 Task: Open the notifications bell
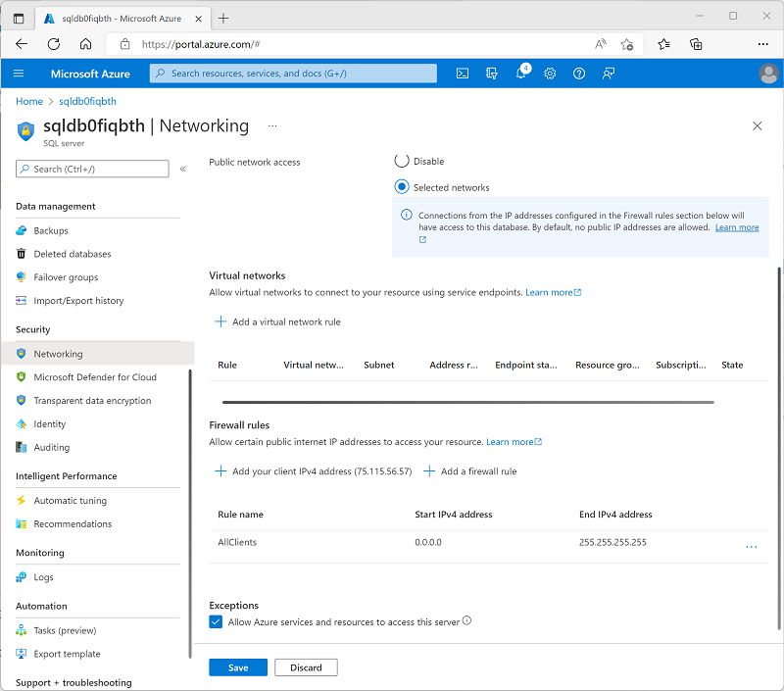tap(521, 73)
